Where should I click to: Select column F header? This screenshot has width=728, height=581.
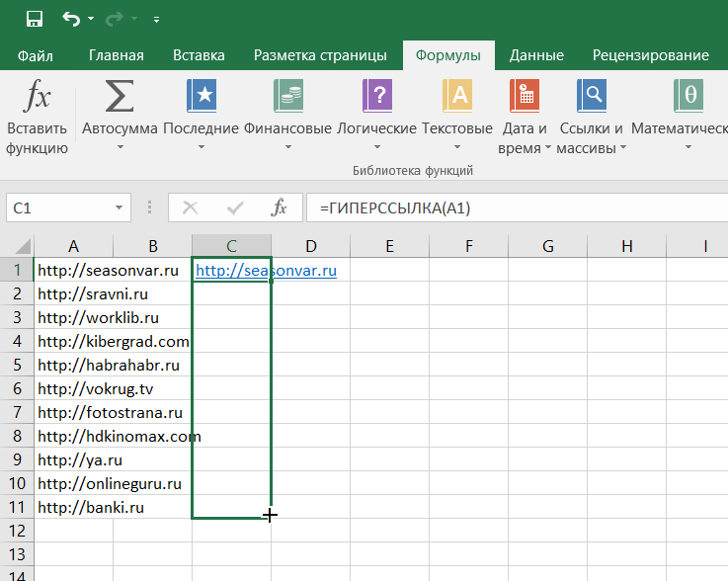pyautogui.click(x=469, y=246)
